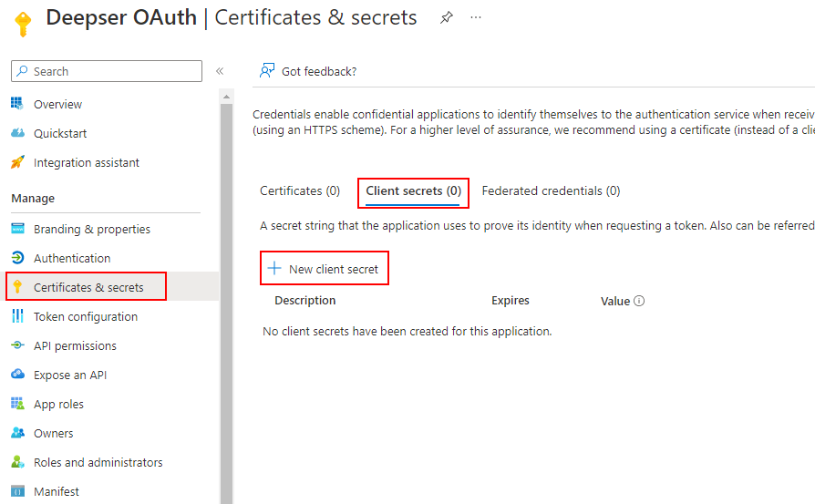Click the sidebar scrollbar up arrow

[226, 97]
